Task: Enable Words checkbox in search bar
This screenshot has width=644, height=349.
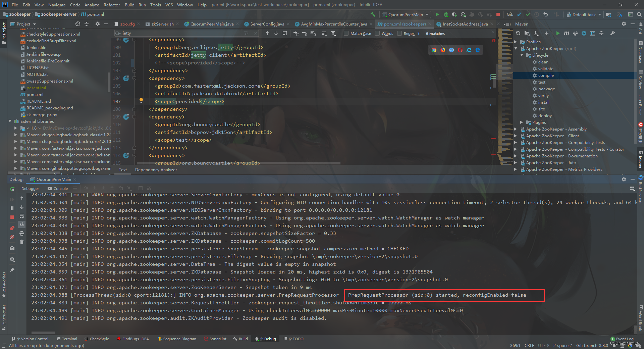Action: point(377,33)
